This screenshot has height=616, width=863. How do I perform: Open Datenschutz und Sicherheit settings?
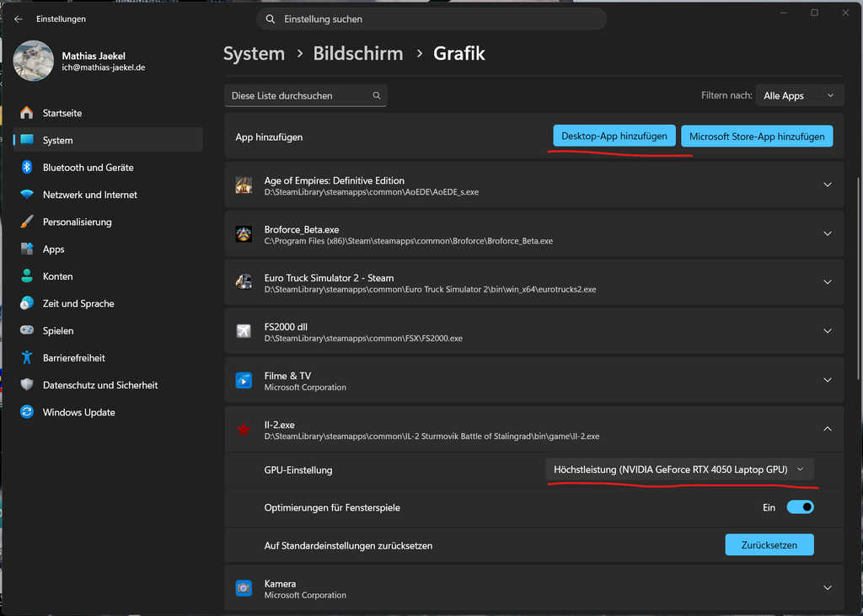point(108,385)
